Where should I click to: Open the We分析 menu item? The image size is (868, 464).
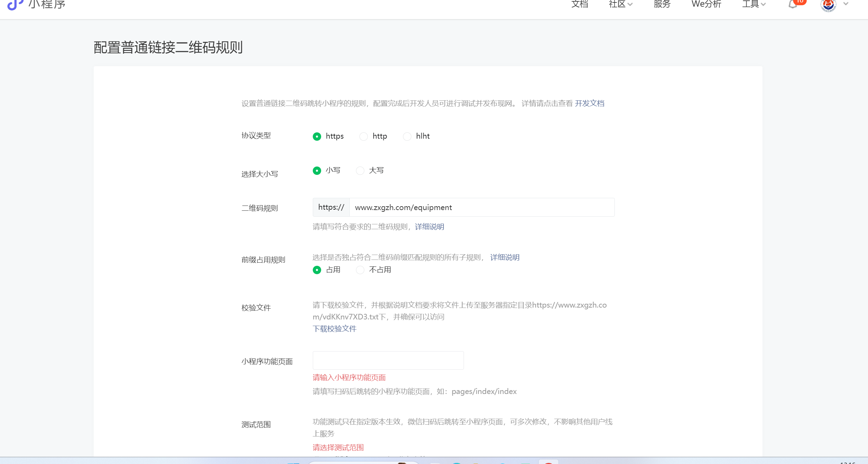[x=706, y=4]
